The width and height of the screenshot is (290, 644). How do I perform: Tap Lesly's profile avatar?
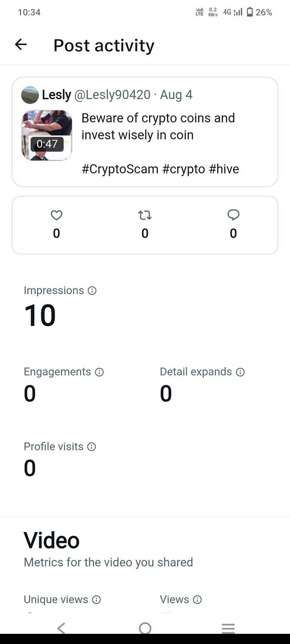30,95
